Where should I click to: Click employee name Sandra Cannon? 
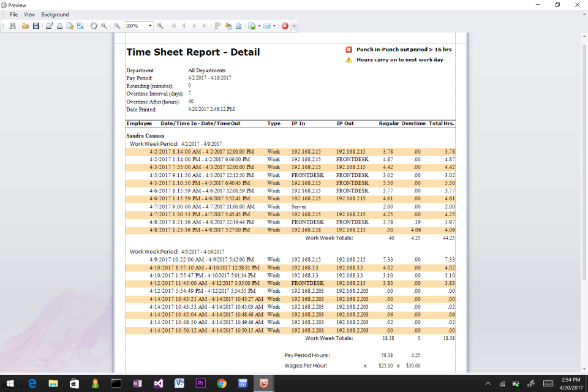point(145,136)
